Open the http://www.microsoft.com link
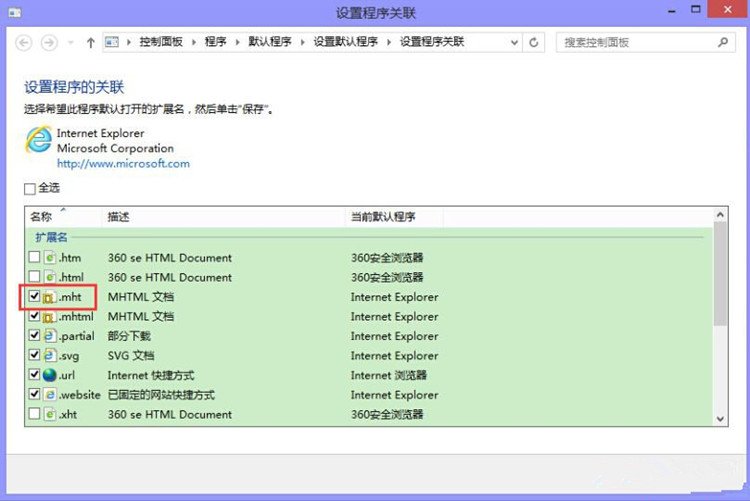The image size is (750, 501). point(123,164)
